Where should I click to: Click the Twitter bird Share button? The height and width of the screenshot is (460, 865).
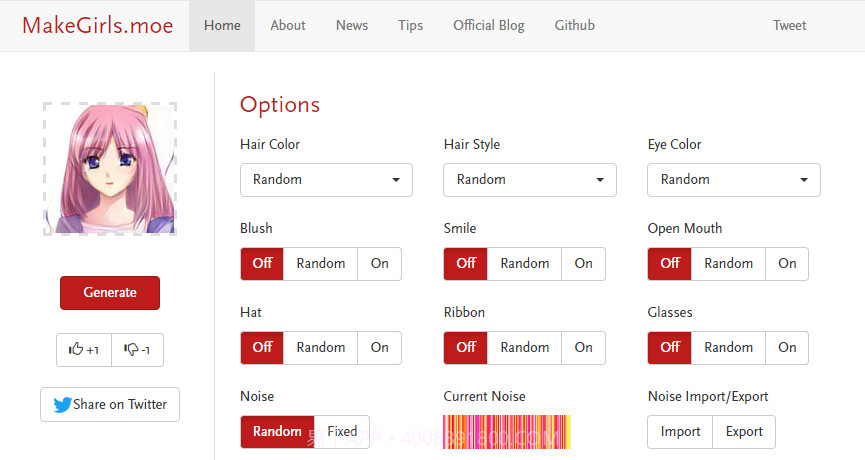pos(110,404)
